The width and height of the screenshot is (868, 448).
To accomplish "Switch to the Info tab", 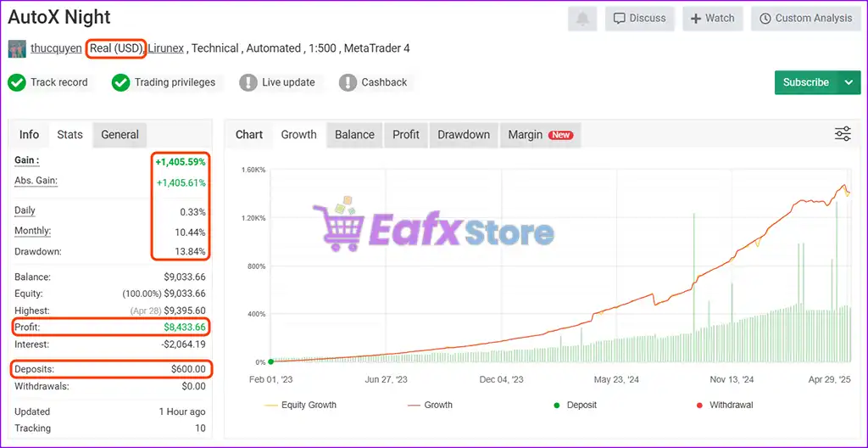I will pyautogui.click(x=30, y=135).
